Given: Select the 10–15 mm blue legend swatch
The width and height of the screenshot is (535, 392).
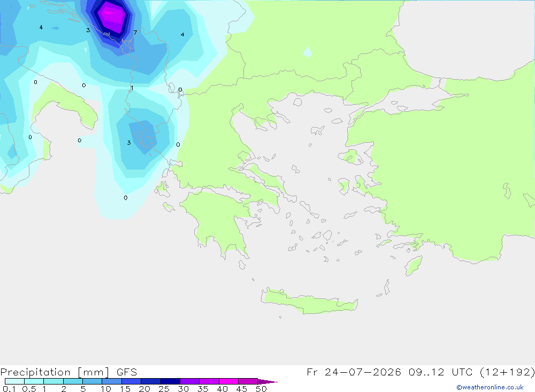Looking at the screenshot, I should pyautogui.click(x=112, y=381).
